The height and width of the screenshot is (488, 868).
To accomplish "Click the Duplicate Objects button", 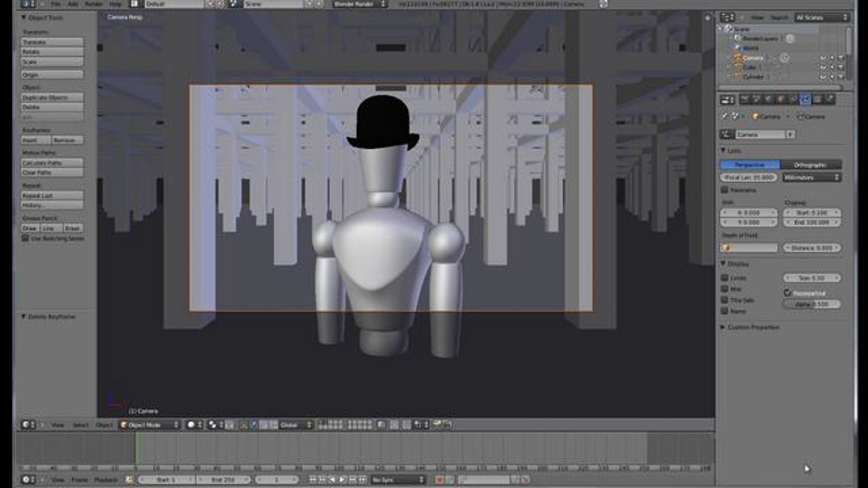I will click(52, 98).
